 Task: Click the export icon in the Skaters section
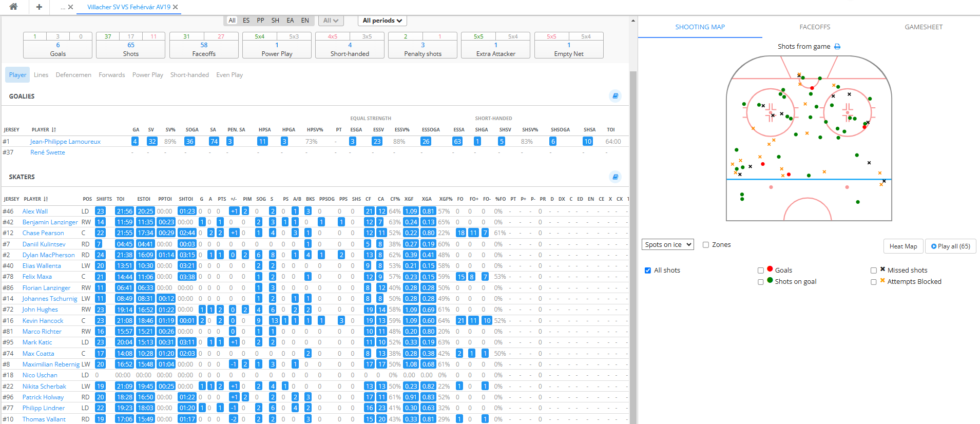(x=615, y=177)
